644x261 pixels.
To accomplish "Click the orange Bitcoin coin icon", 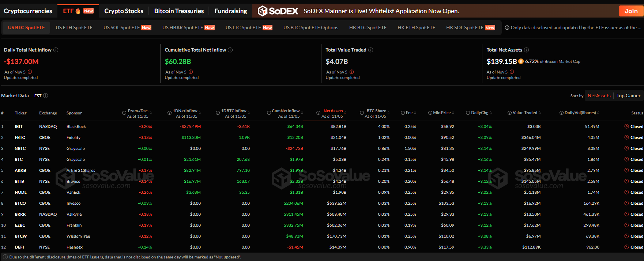I will 521,61.
